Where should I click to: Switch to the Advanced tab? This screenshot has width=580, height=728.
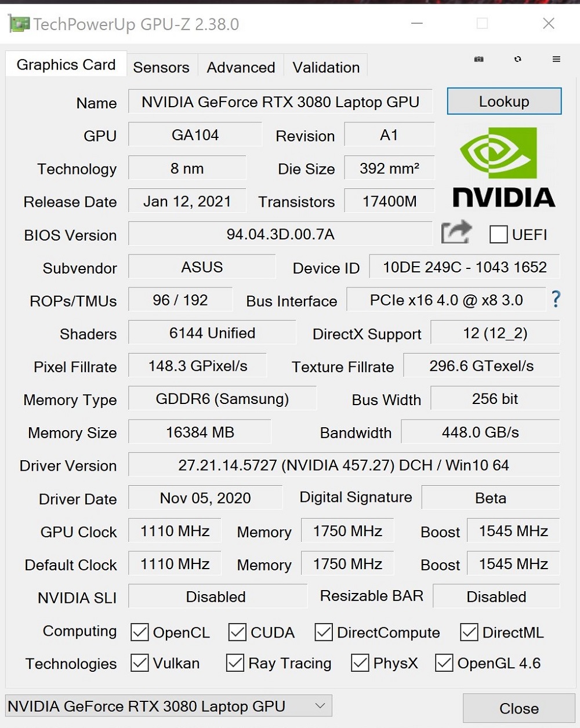(241, 67)
